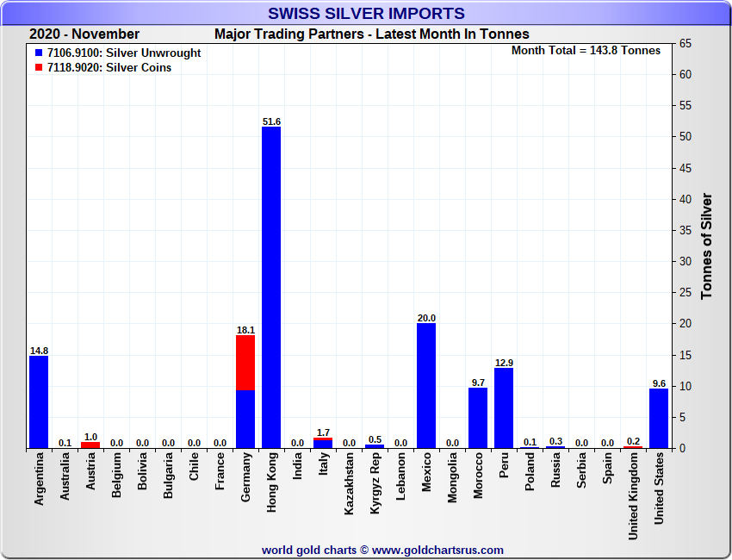This screenshot has height=560, width=732.
Task: Click the 'Morocco' axis label
Action: [478, 476]
